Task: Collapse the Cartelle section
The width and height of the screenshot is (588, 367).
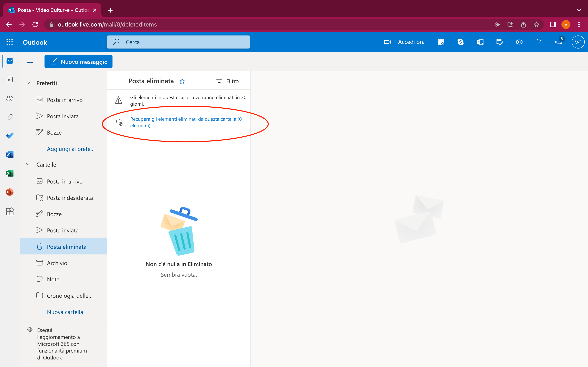Action: click(28, 164)
